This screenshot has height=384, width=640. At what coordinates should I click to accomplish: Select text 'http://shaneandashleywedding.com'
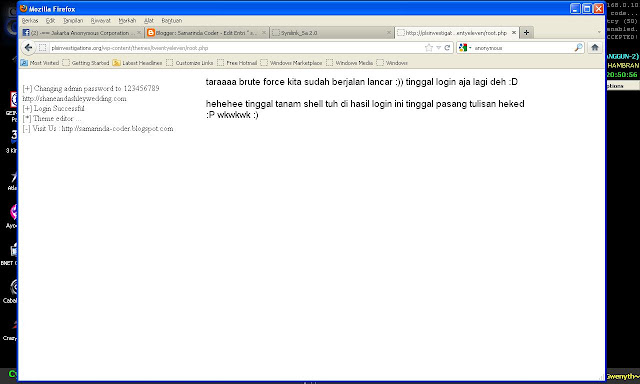tap(74, 98)
